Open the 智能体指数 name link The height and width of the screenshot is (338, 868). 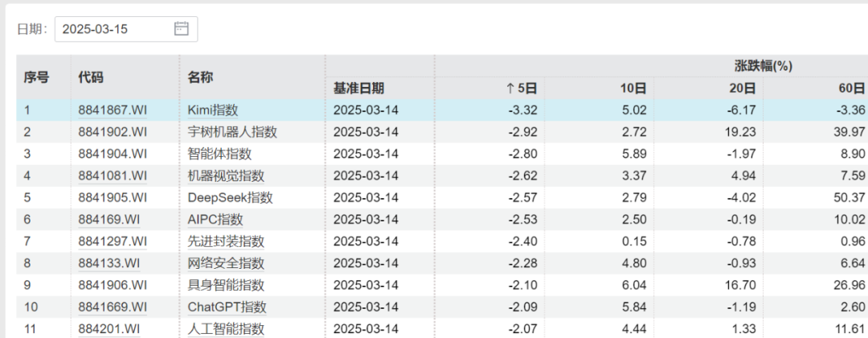tap(219, 154)
